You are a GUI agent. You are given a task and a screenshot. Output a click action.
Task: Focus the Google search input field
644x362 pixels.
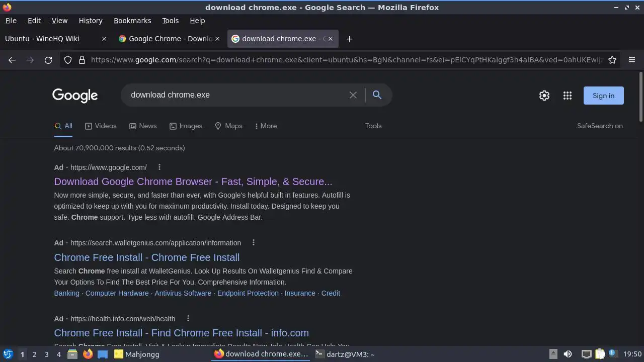pos(236,95)
